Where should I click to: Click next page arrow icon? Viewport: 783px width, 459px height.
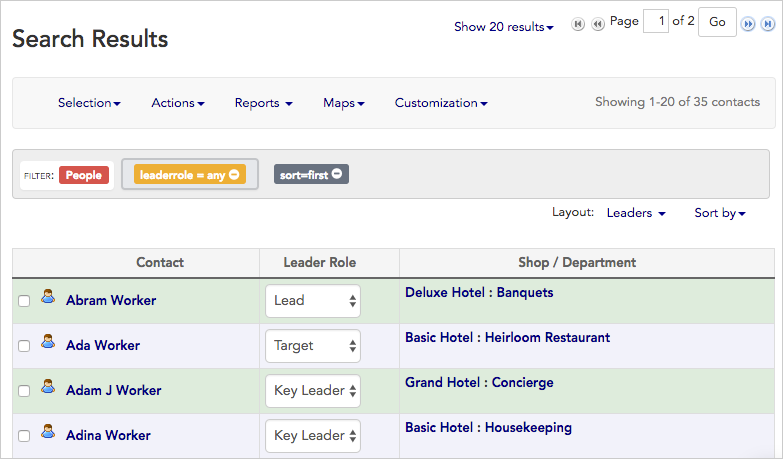click(747, 24)
